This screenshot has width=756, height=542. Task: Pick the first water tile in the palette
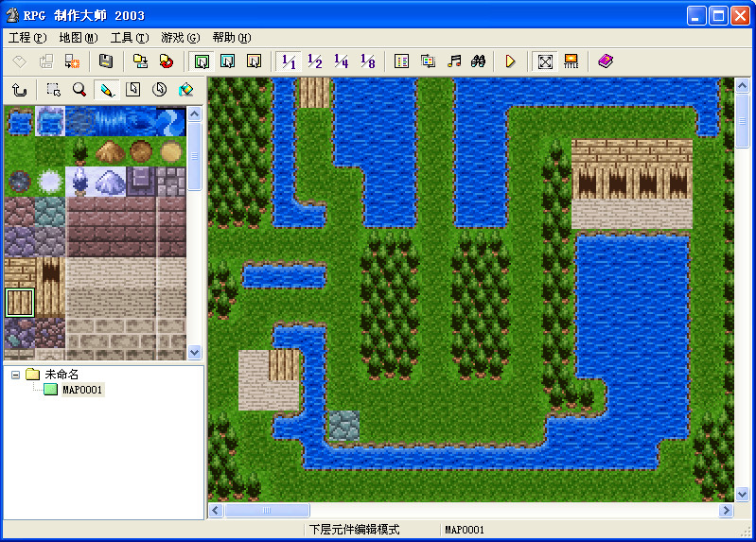click(x=20, y=121)
